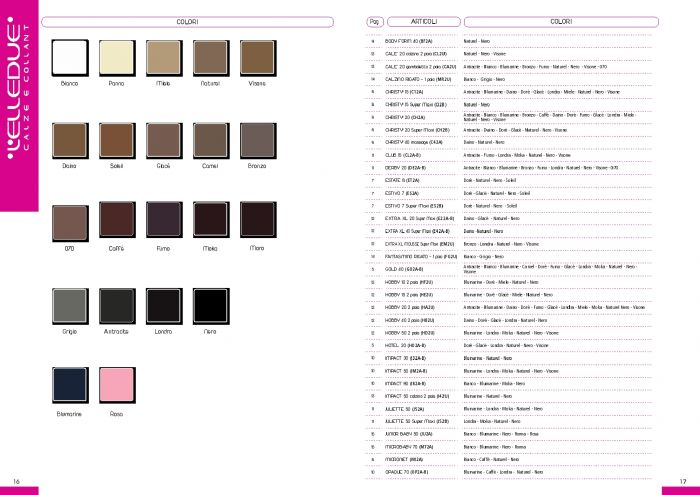The width and height of the screenshot is (700, 495).
Task: Pick the Panna cream swatch
Action: (x=117, y=58)
